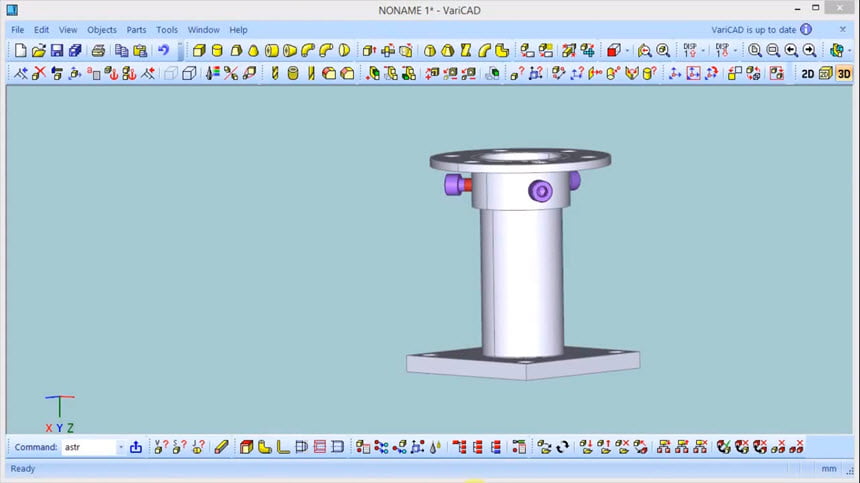This screenshot has height=483, width=860.
Task: Delete solid with red X icon
Action: point(38,73)
